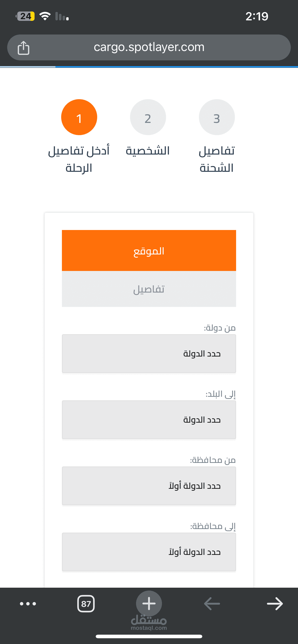Expand the 'من محافظة' governorate dropdown
The image size is (298, 644).
[149, 486]
